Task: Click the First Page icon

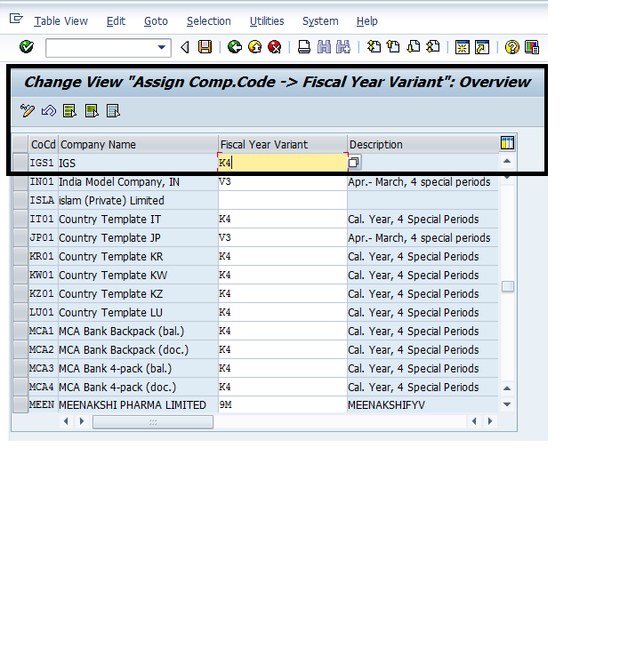Action: click(374, 47)
